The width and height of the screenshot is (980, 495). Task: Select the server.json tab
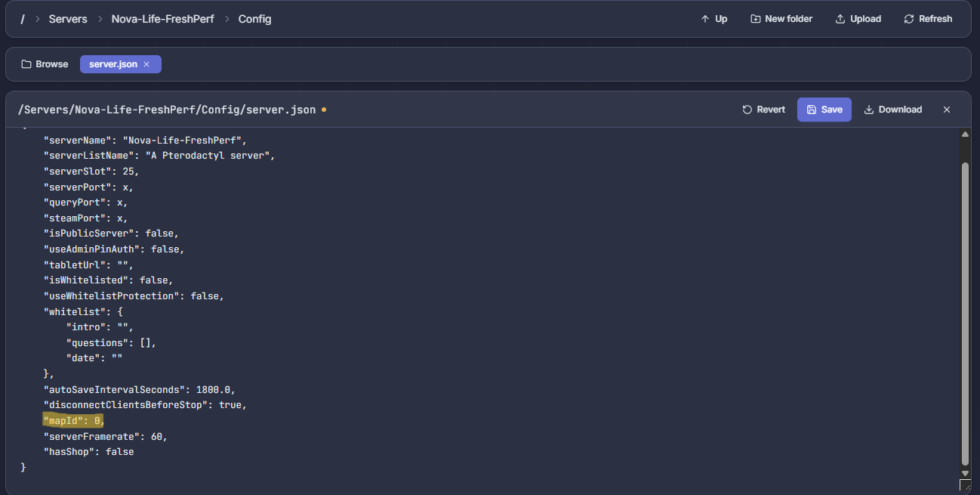pyautogui.click(x=113, y=64)
